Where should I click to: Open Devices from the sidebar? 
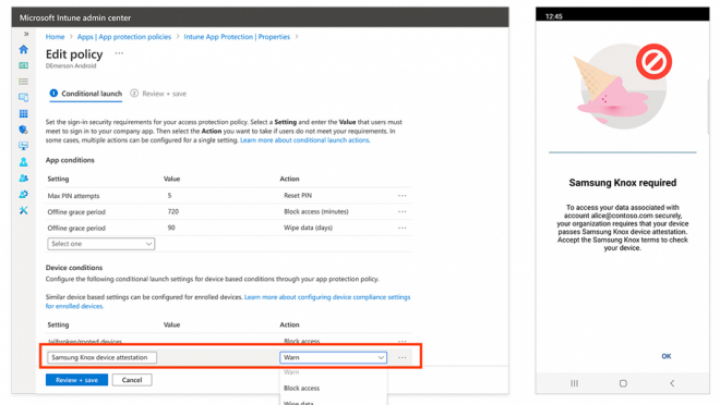coord(23,97)
